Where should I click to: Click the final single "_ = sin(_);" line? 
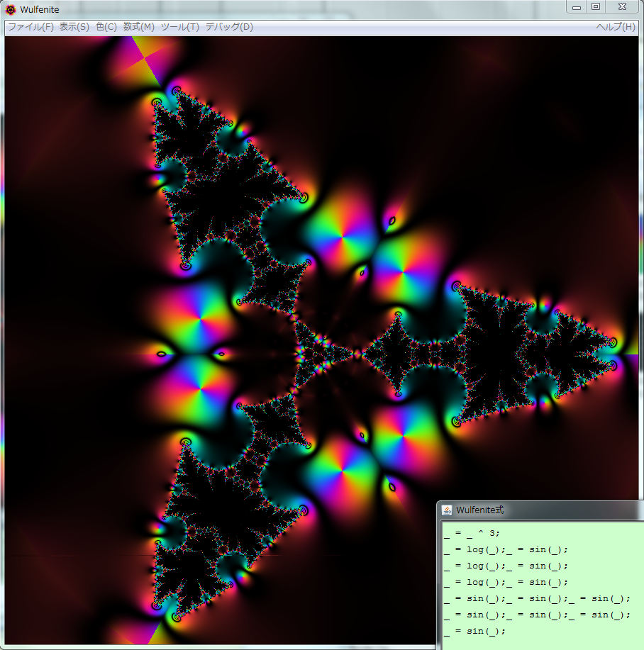(474, 631)
